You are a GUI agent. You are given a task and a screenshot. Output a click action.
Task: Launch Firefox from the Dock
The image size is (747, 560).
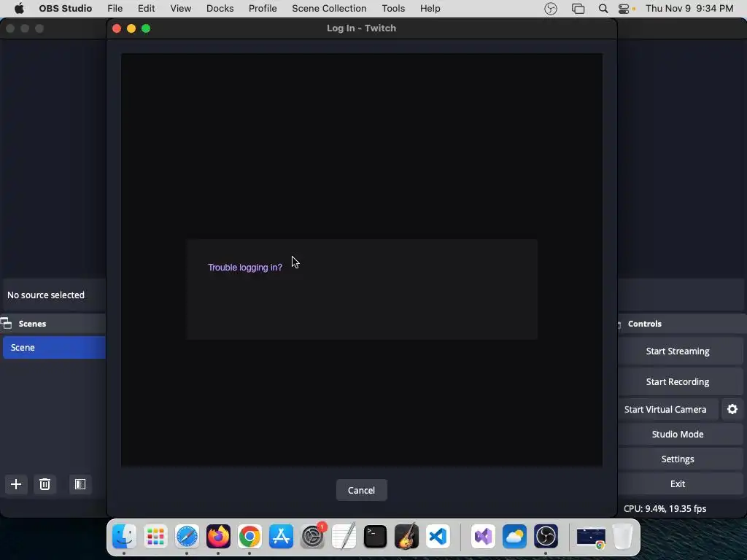(x=218, y=537)
